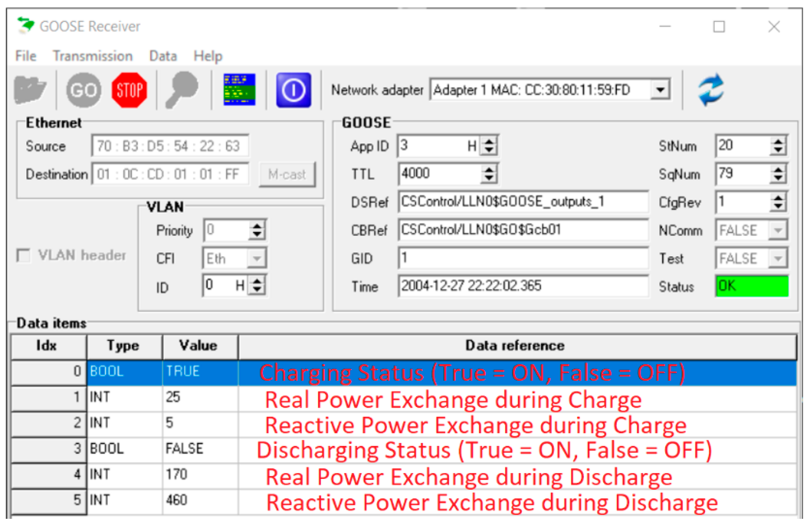Stop reception with the red STOP icon
The image size is (812, 527).
click(129, 90)
